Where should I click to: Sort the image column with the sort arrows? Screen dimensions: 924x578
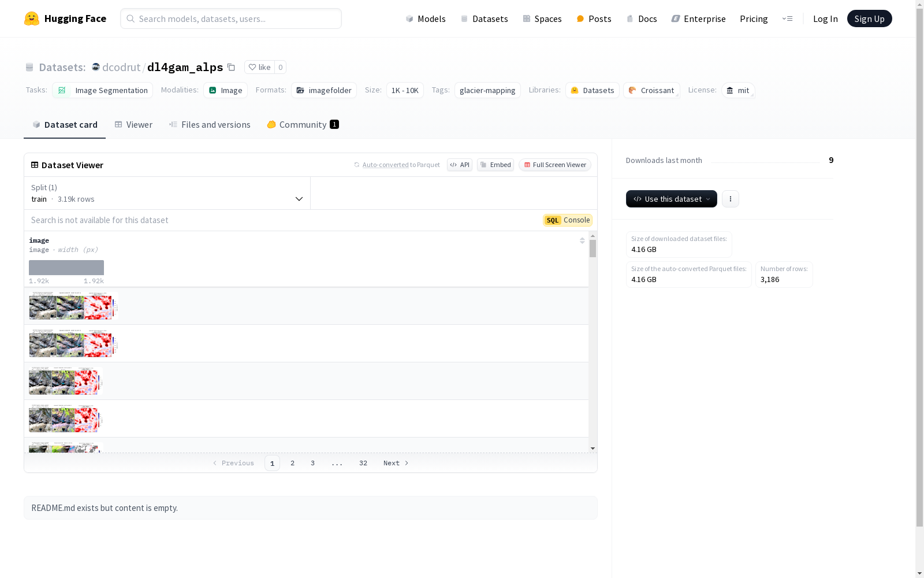pyautogui.click(x=582, y=240)
